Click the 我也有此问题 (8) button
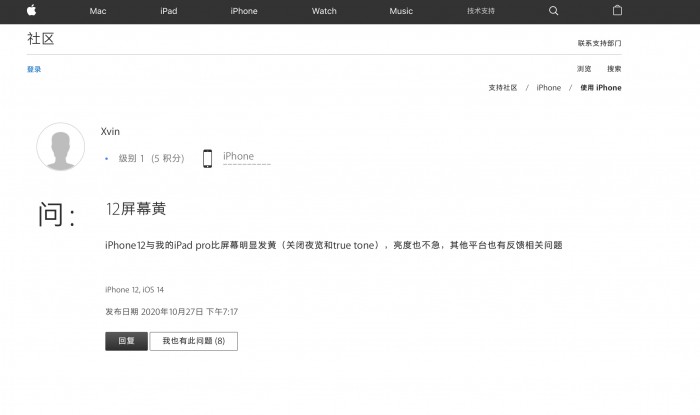Viewport: 700px width, 415px height. point(194,341)
